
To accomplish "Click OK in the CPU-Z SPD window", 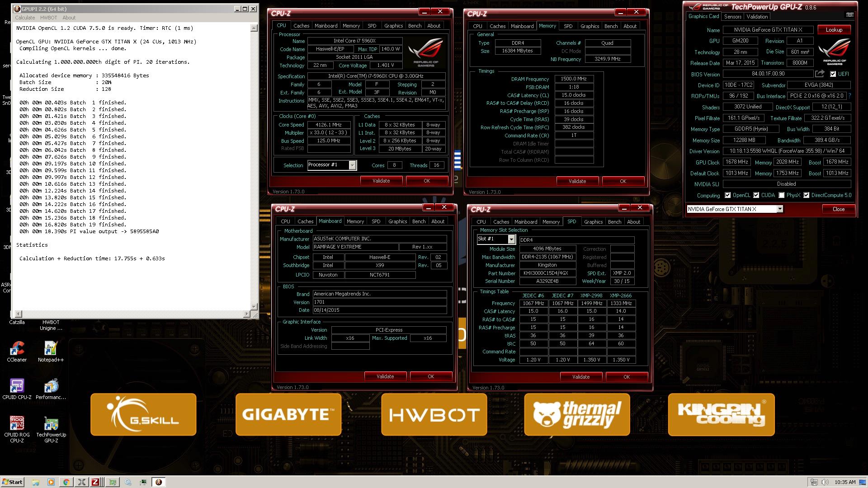I will [626, 377].
